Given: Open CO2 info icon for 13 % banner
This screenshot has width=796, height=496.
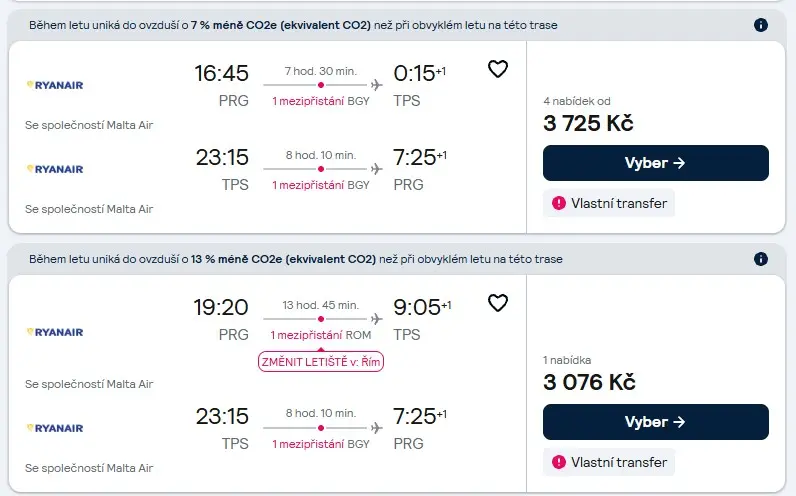Looking at the screenshot, I should (760, 259).
